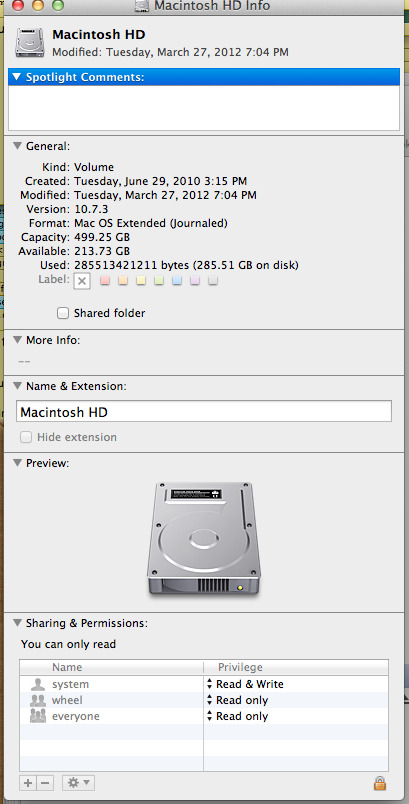Collapse the Name & Extension section
Image resolution: width=409 pixels, height=804 pixels.
pyautogui.click(x=17, y=386)
